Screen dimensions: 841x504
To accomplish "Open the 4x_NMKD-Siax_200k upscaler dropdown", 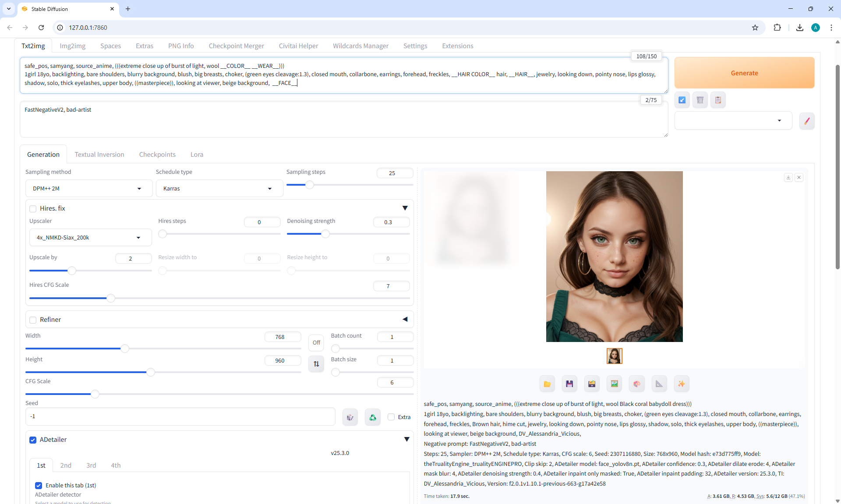I will (90, 238).
